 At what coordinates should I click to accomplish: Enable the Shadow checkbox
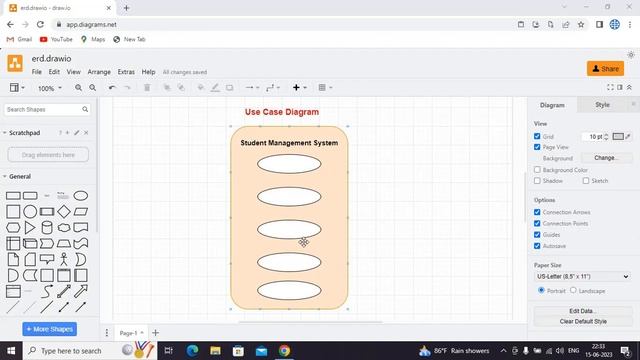coord(537,180)
